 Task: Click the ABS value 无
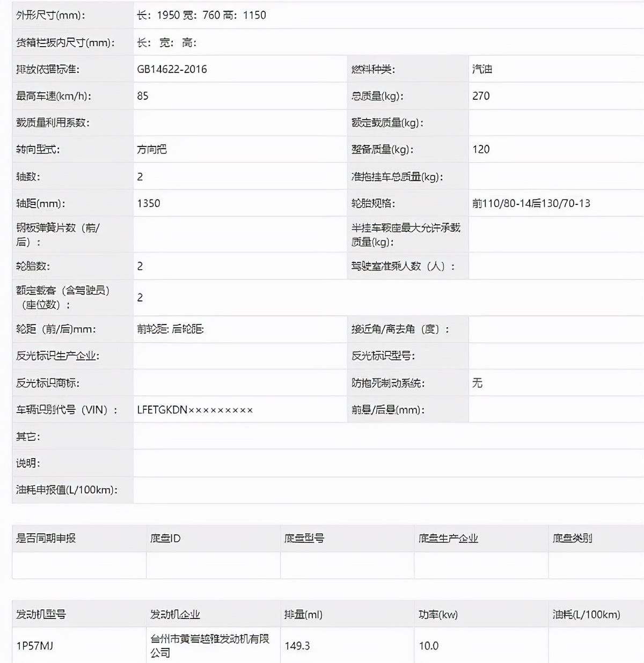[x=477, y=383]
